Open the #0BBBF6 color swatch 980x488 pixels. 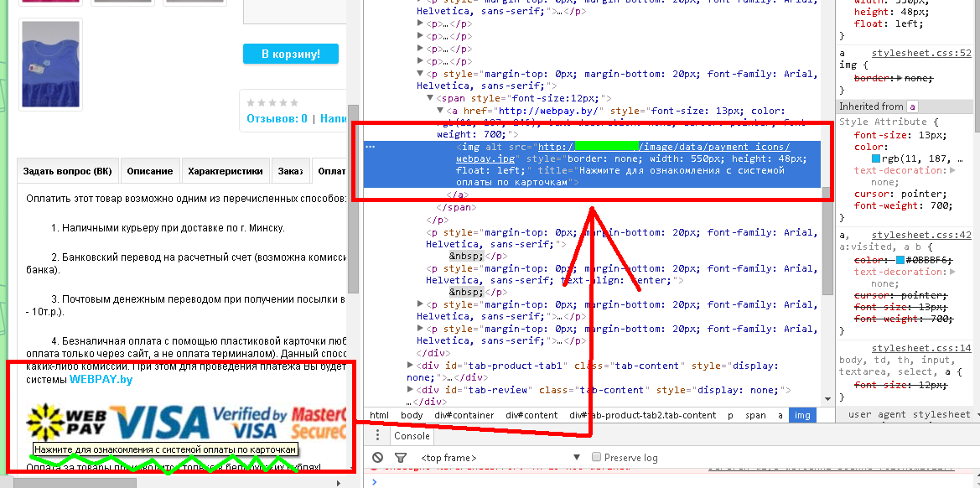tap(900, 260)
